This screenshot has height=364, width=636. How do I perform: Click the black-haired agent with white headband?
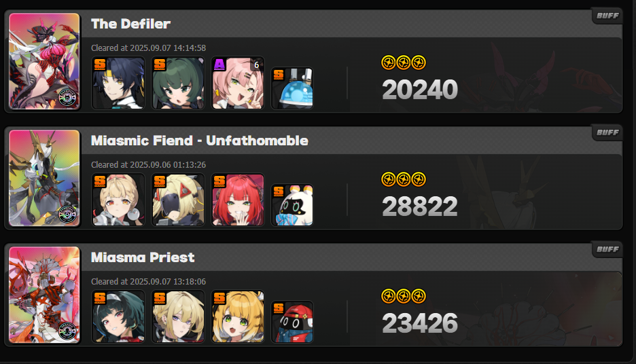(118, 316)
